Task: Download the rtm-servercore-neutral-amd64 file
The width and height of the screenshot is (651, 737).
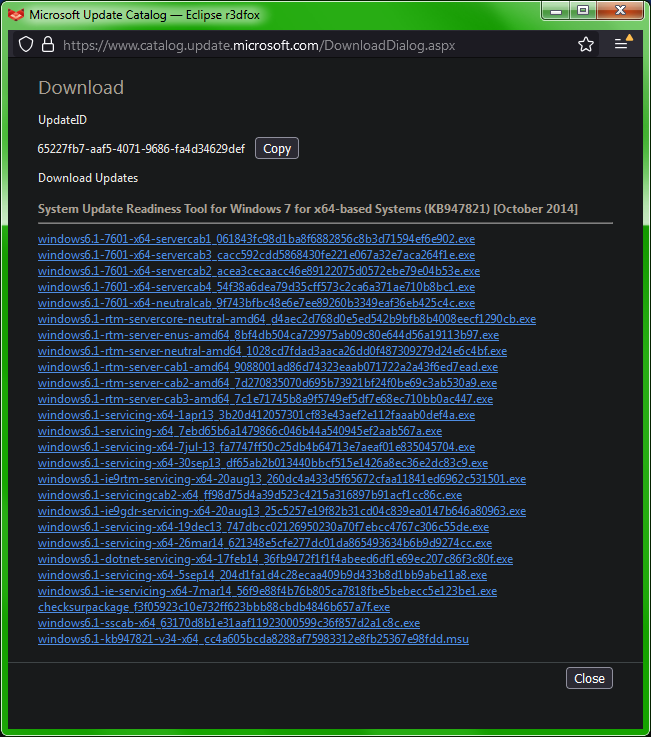Action: (x=287, y=319)
